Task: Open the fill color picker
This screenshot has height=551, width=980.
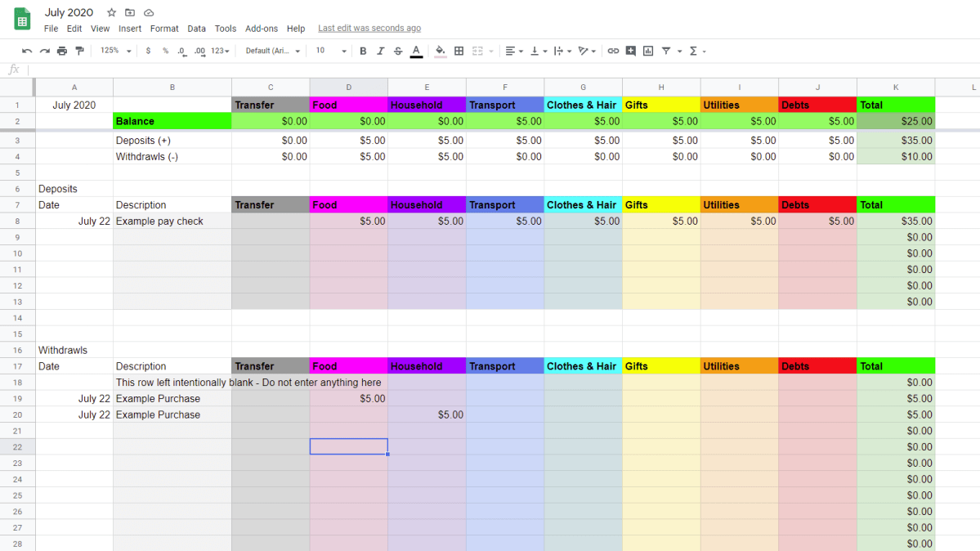Action: pos(440,51)
